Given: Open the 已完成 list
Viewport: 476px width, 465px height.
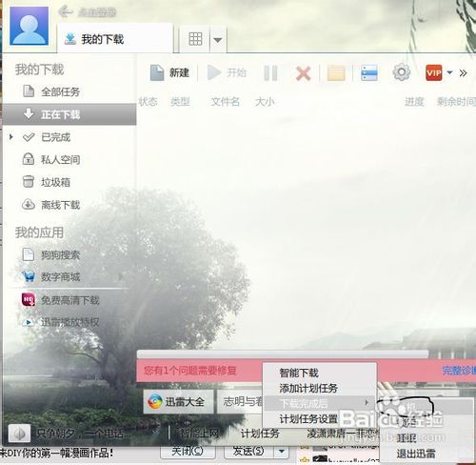Looking at the screenshot, I should pos(55,137).
